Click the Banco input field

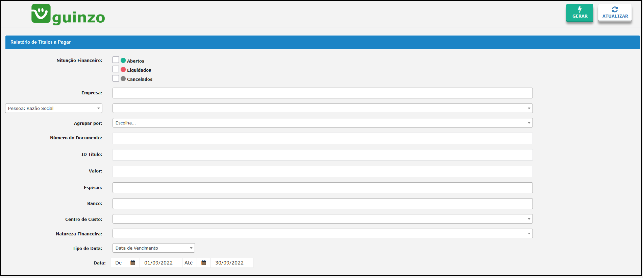[322, 204]
